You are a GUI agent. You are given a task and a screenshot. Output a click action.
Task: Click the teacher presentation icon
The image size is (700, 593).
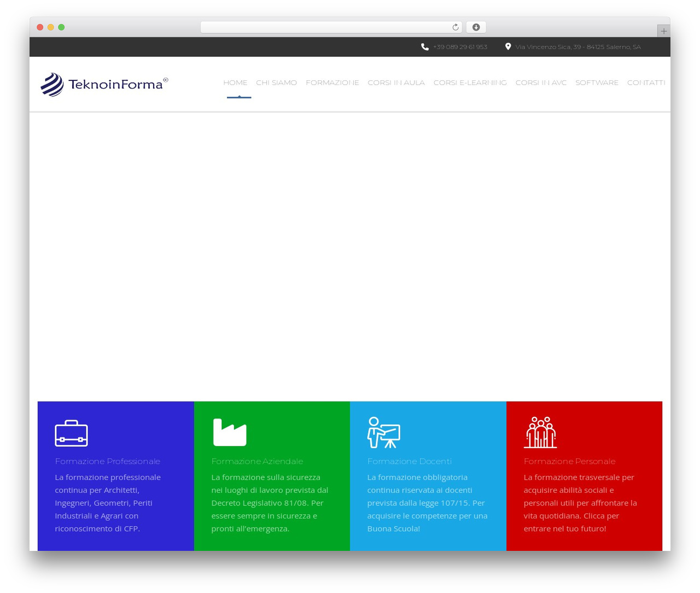click(x=383, y=433)
